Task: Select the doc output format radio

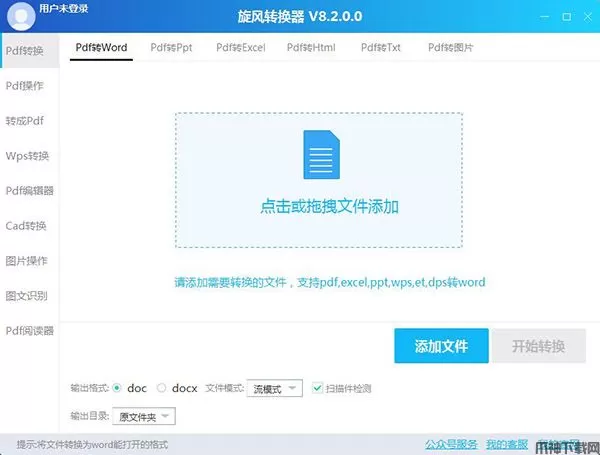Action: tap(117, 388)
